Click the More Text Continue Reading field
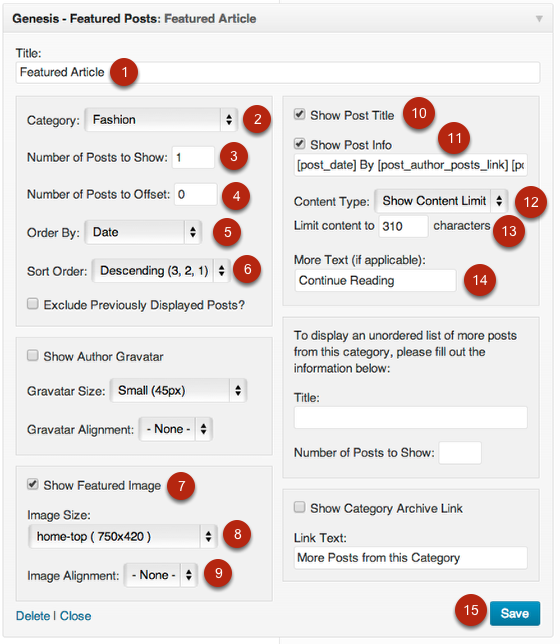This screenshot has height=644, width=560. click(x=375, y=281)
